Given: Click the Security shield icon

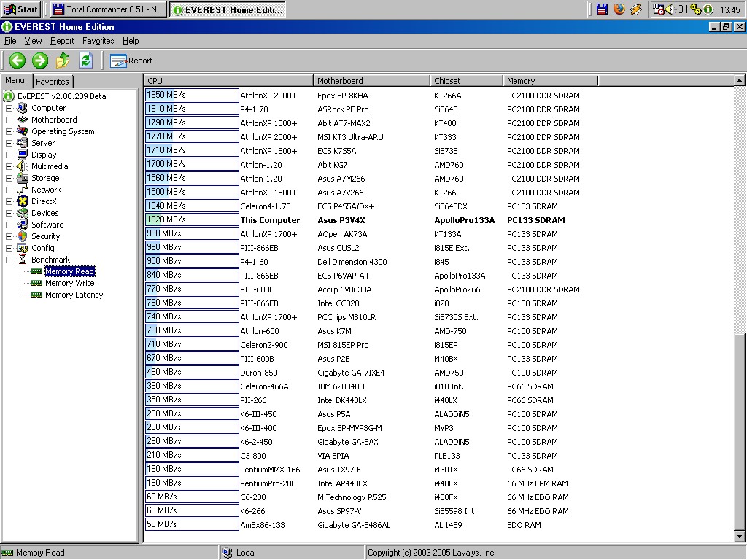Looking at the screenshot, I should (23, 236).
